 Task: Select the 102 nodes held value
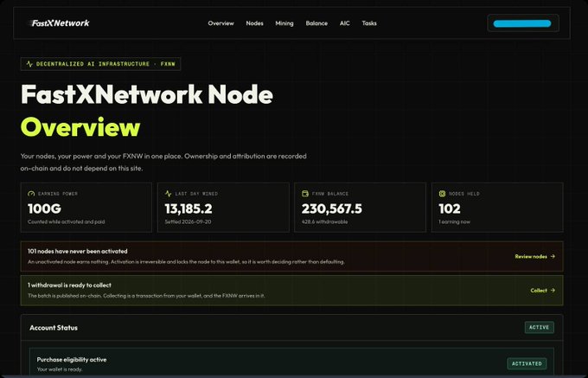pos(450,208)
